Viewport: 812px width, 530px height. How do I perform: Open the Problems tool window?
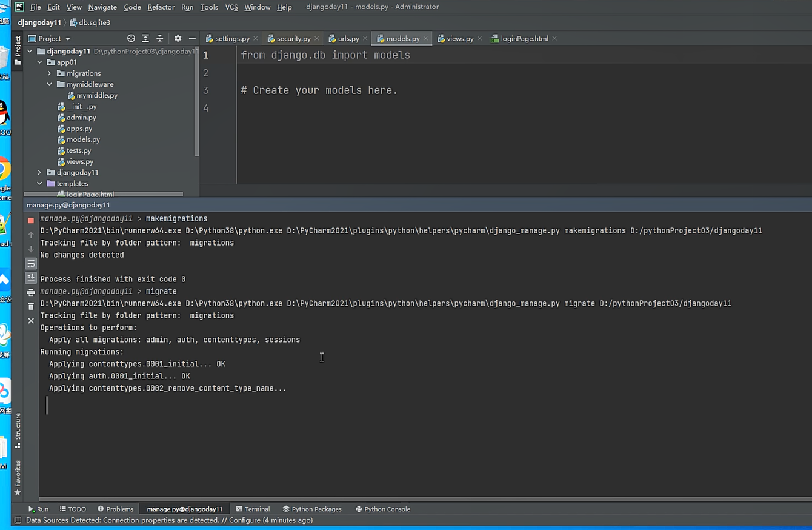point(115,509)
